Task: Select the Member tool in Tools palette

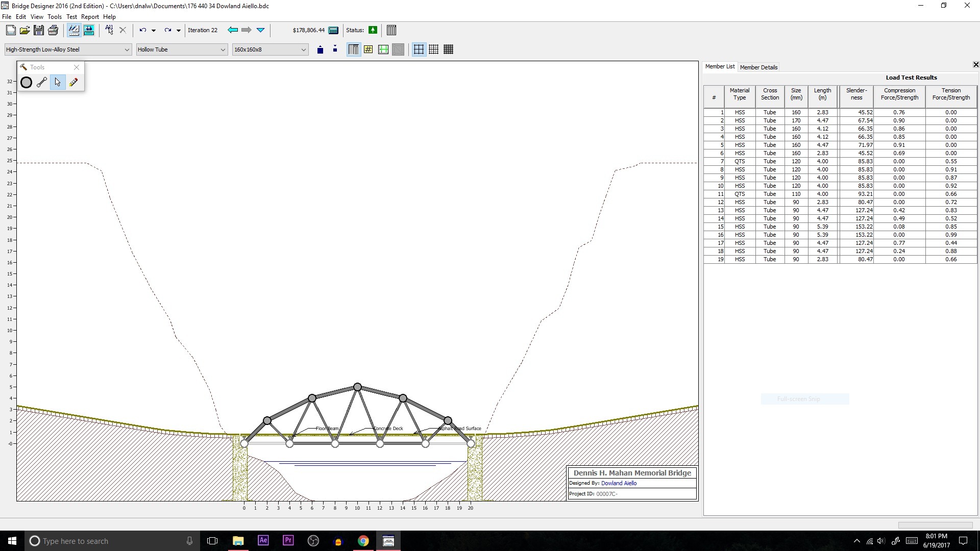Action: [42, 82]
